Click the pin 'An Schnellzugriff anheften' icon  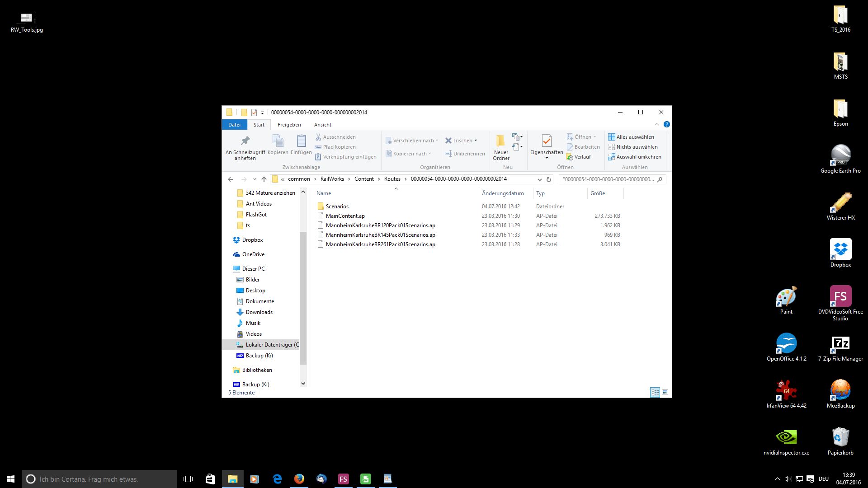click(x=245, y=141)
